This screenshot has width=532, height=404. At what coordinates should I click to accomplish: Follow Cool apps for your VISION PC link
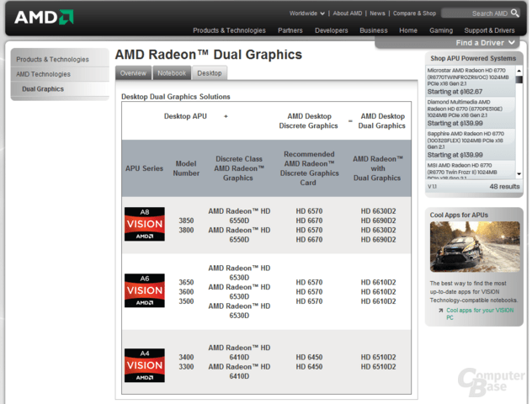480,314
